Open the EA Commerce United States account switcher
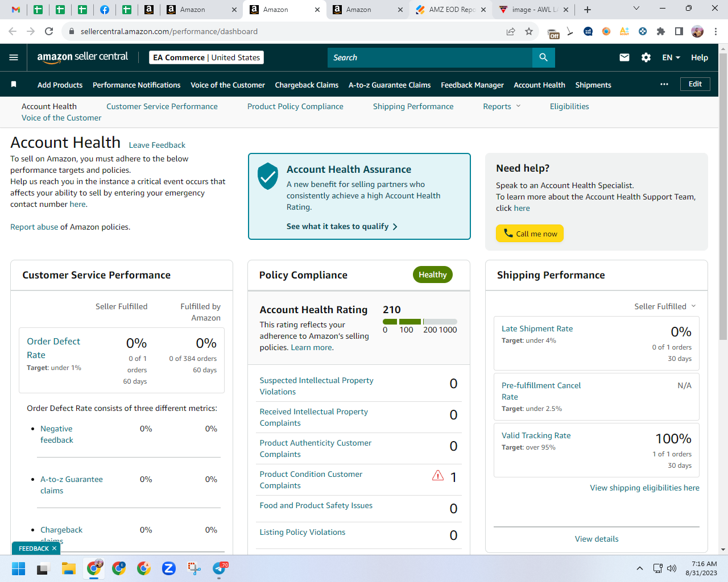The height and width of the screenshot is (582, 728). click(206, 57)
